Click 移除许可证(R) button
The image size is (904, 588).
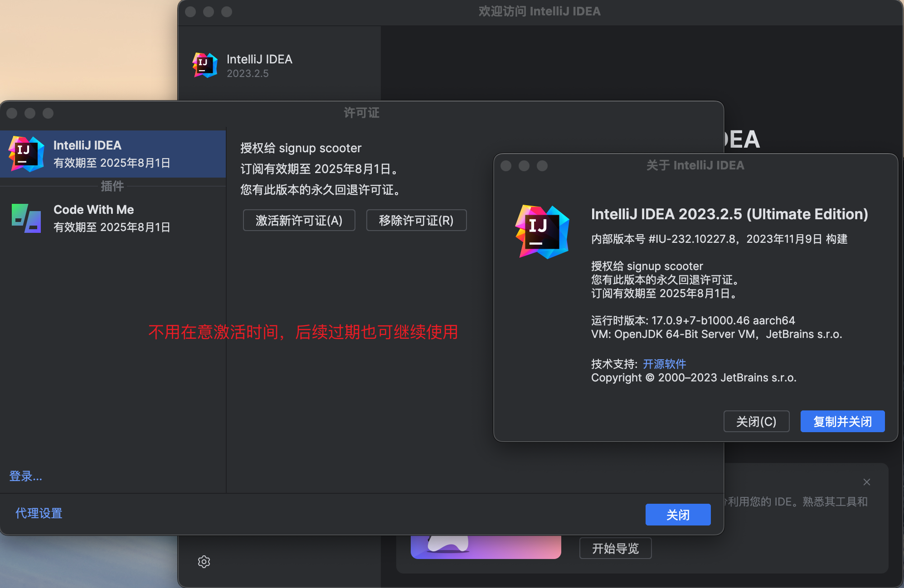[416, 221]
